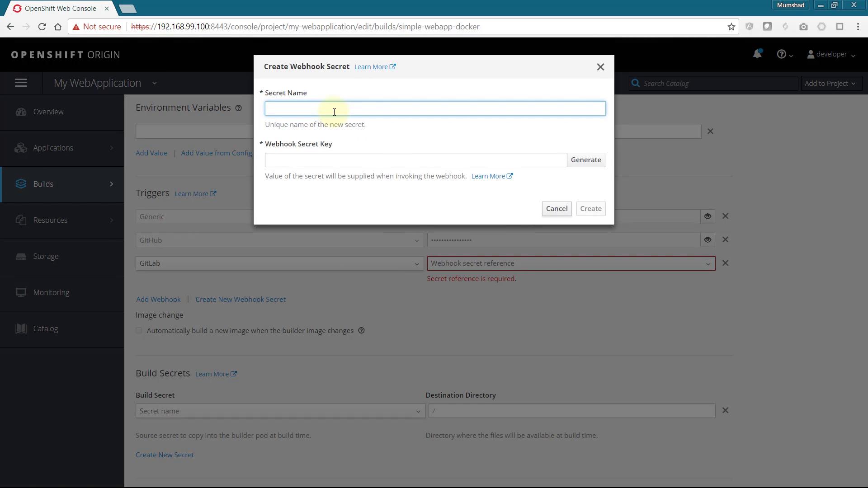Click Create New Webhook Secret link
Image resolution: width=868 pixels, height=488 pixels.
point(241,300)
